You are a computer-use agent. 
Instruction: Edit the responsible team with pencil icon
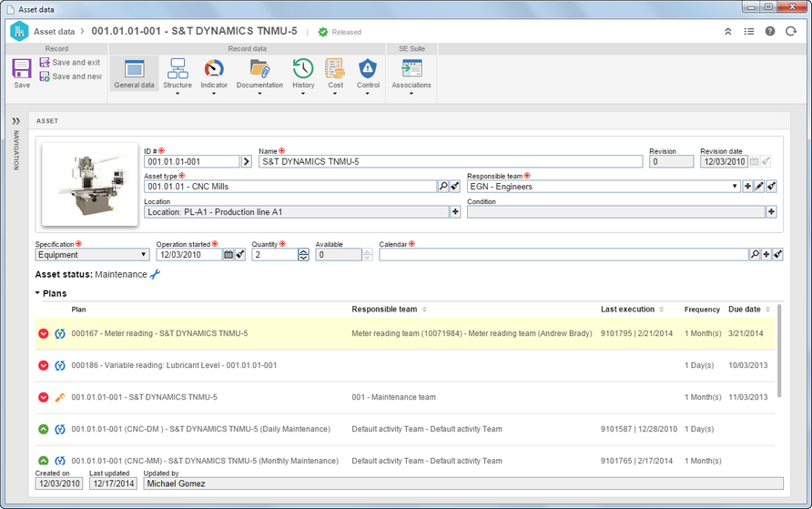tap(759, 187)
